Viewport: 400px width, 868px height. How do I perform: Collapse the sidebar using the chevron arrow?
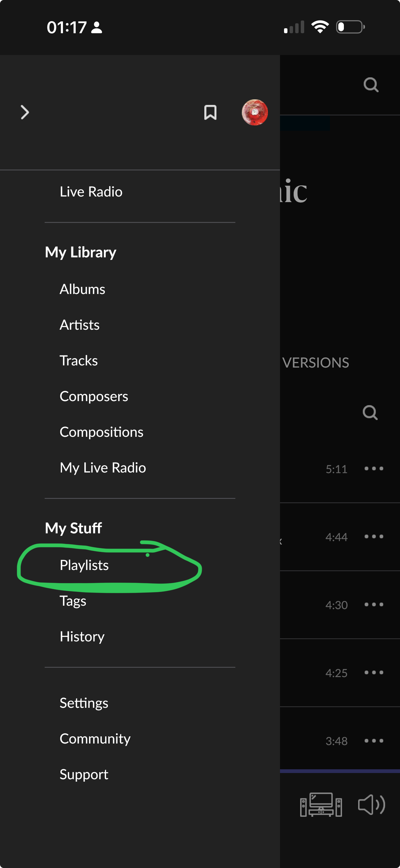pos(25,112)
